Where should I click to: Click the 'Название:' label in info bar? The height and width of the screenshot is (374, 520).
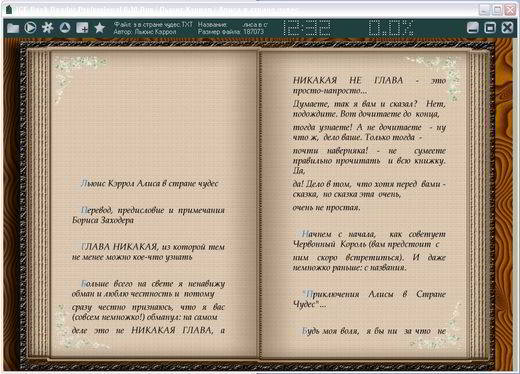212,24
